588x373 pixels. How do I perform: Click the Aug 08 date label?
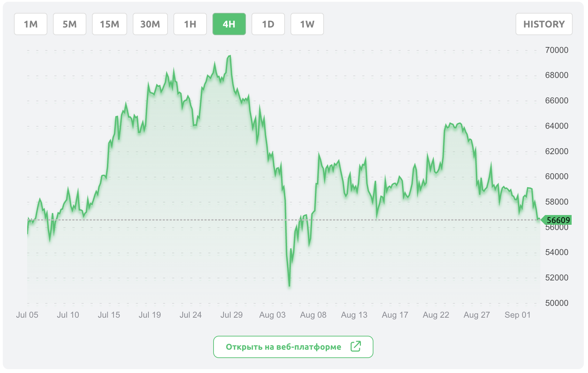pos(313,315)
